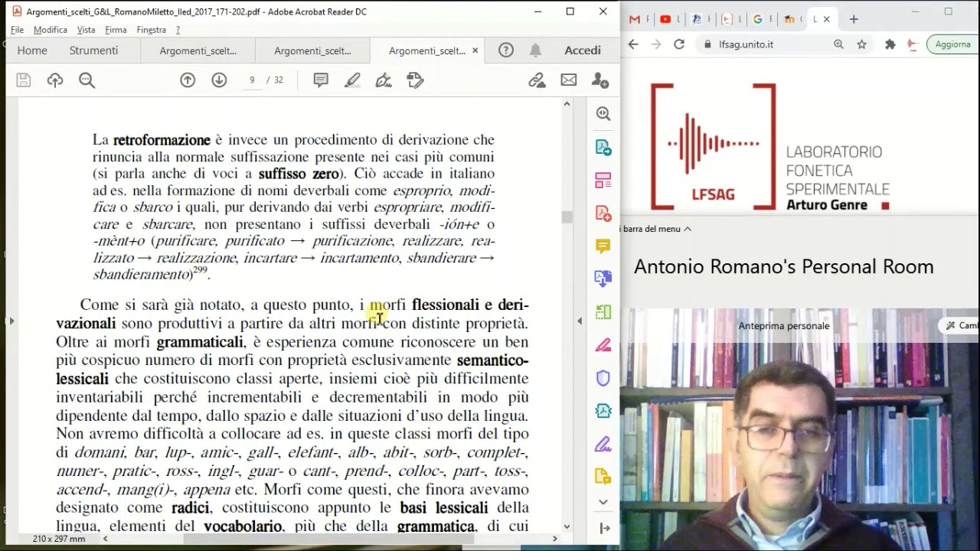Open the question mark help menu
Viewport: 980px width, 551px height.
[178, 30]
